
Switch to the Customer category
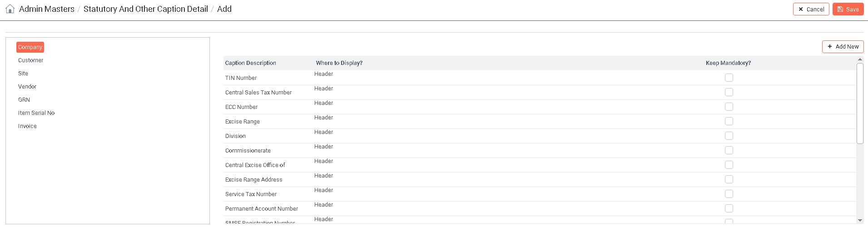(30, 60)
